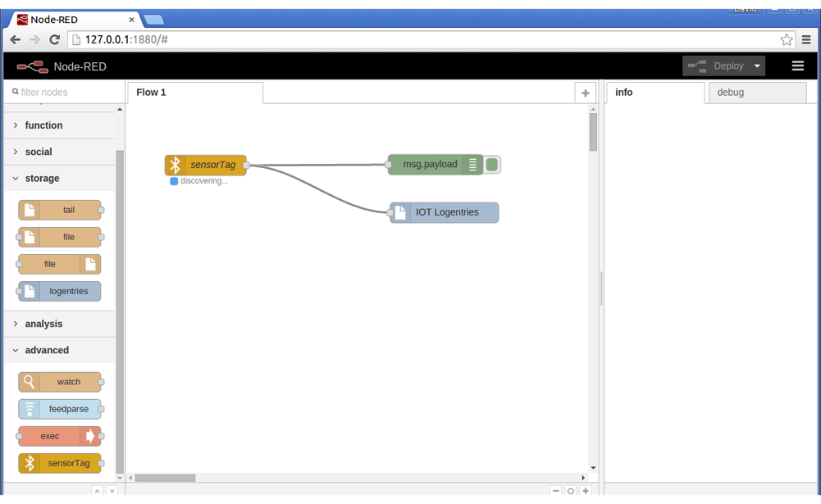Viewport: 821px width, 504px height.
Task: Click the feed icon on feedparse node
Action: pos(30,409)
